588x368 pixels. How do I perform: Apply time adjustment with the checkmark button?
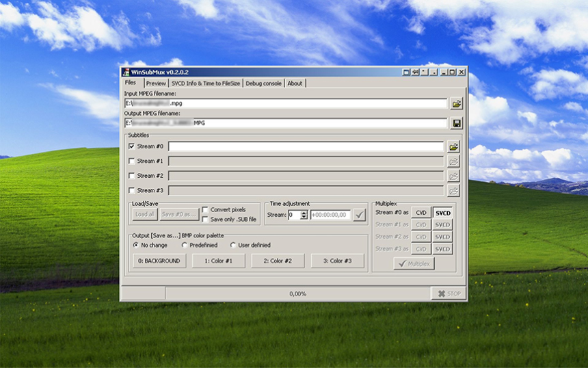point(359,215)
